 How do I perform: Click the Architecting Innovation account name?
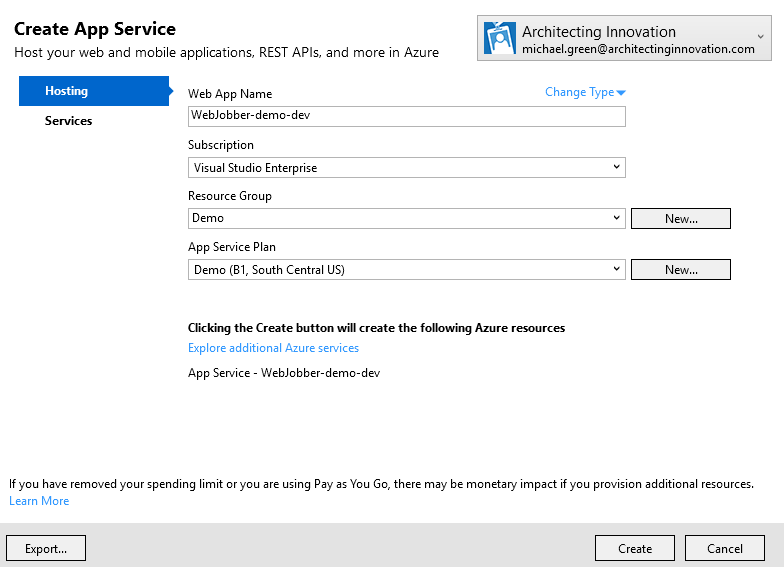click(x=598, y=32)
